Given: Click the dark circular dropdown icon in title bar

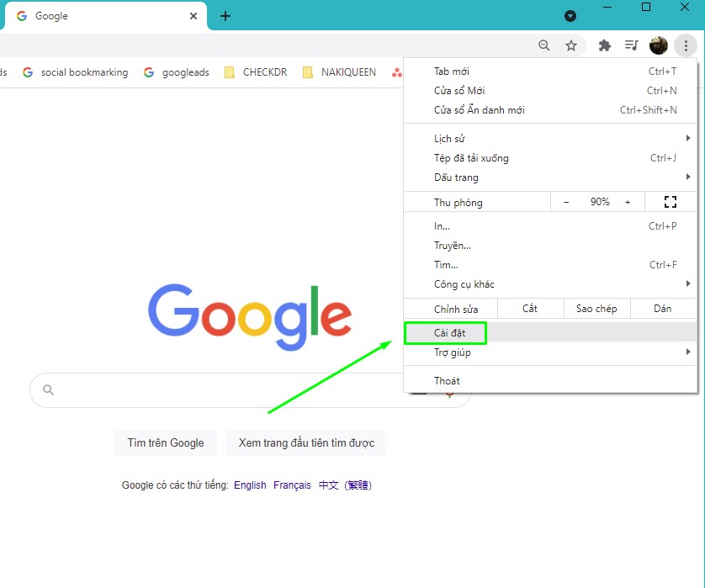Looking at the screenshot, I should pos(570,16).
